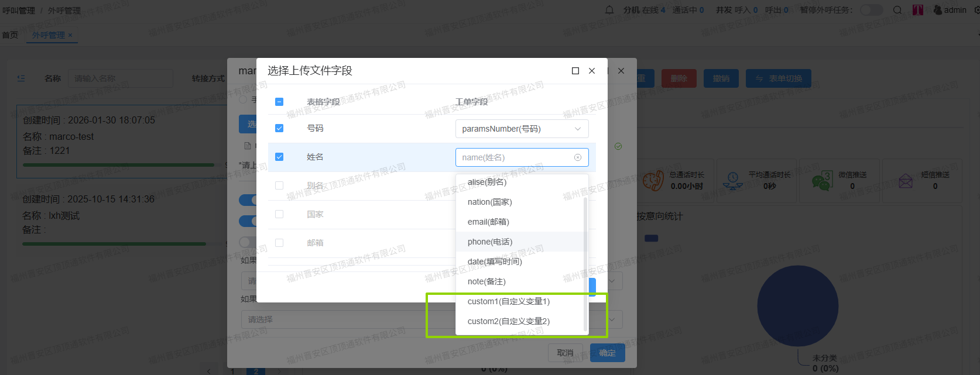
Task: Click the 短信推送 envelope icon
Action: pos(906,181)
